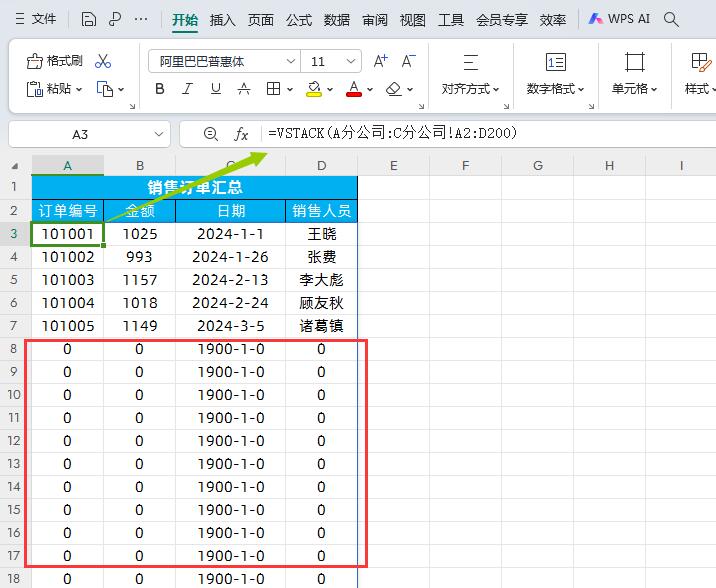Toggle underline formatting
The image size is (716, 588).
point(216,89)
